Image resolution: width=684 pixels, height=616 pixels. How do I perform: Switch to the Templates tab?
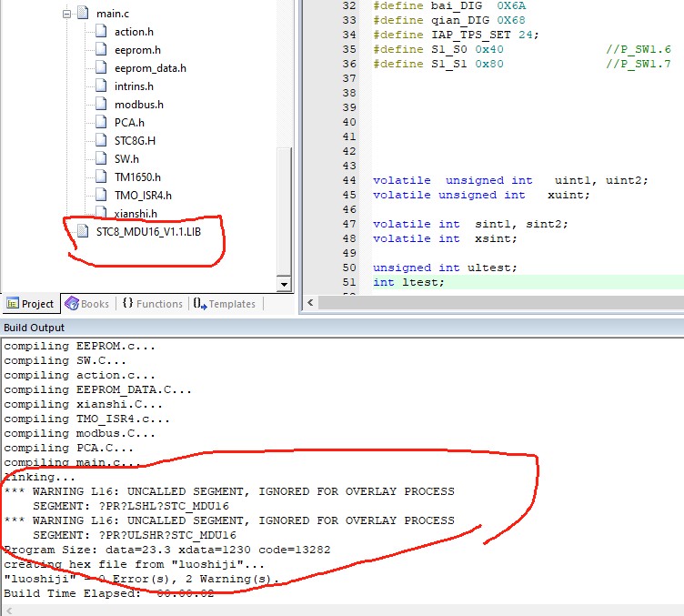pos(225,304)
